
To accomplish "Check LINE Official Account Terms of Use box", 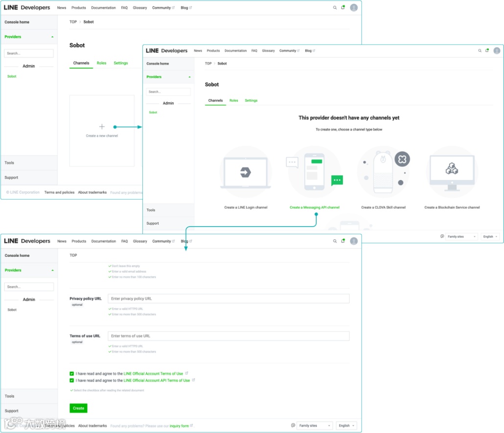I will (x=71, y=373).
